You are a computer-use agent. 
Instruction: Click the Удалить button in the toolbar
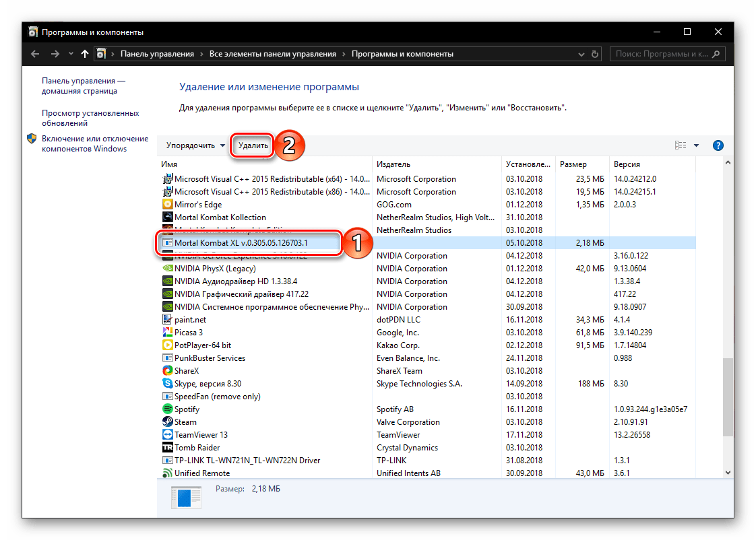tap(253, 145)
